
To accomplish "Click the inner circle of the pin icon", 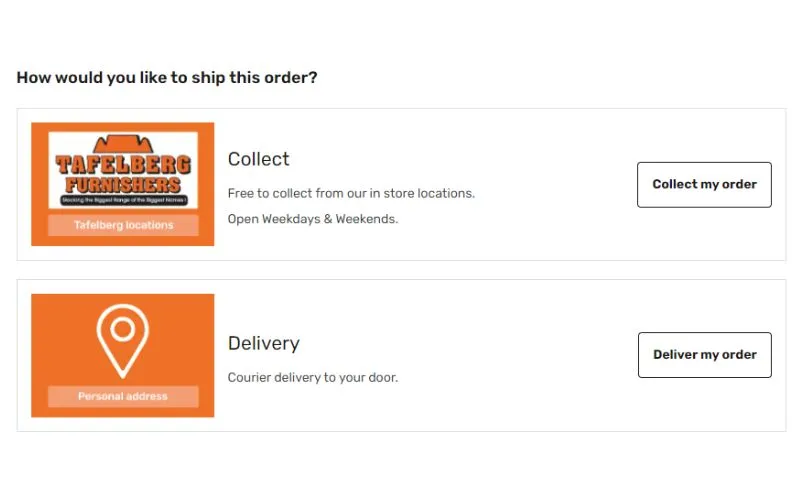I will tap(122, 329).
